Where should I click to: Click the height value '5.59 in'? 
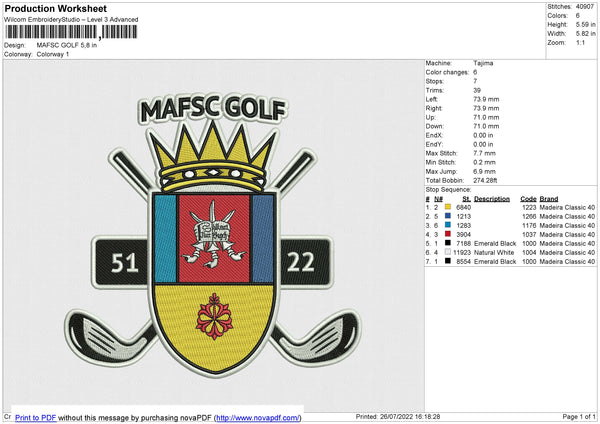(585, 24)
